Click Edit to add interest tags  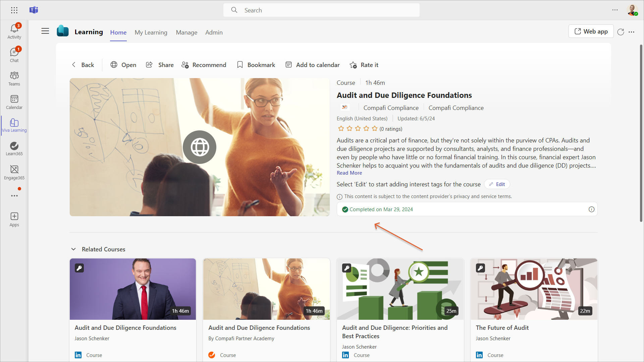(x=497, y=184)
